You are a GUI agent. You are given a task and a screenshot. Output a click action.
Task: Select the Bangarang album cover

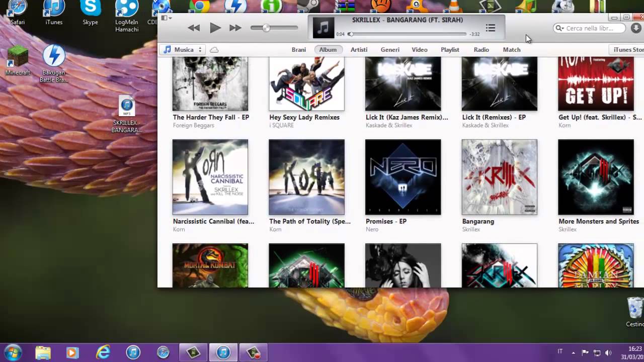(500, 177)
